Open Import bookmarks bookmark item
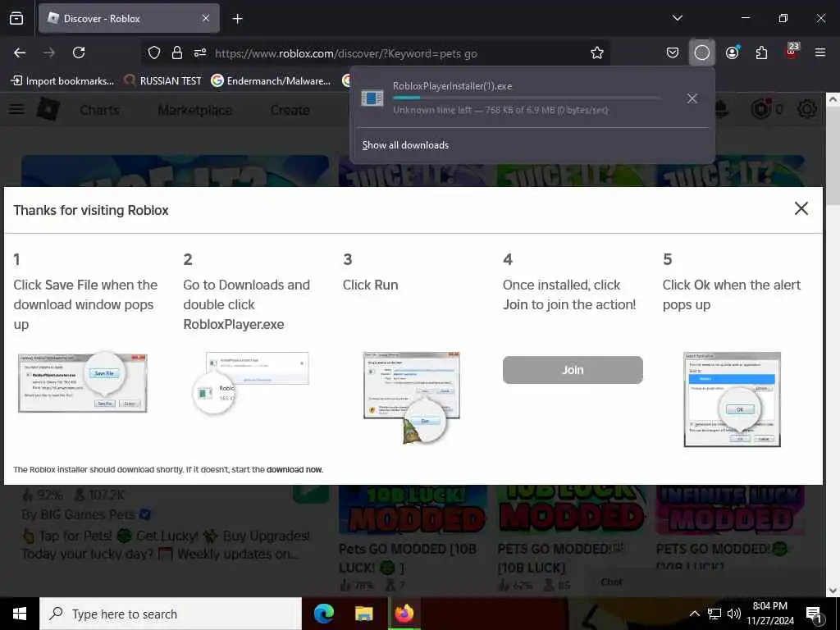The width and height of the screenshot is (840, 630). tap(62, 81)
